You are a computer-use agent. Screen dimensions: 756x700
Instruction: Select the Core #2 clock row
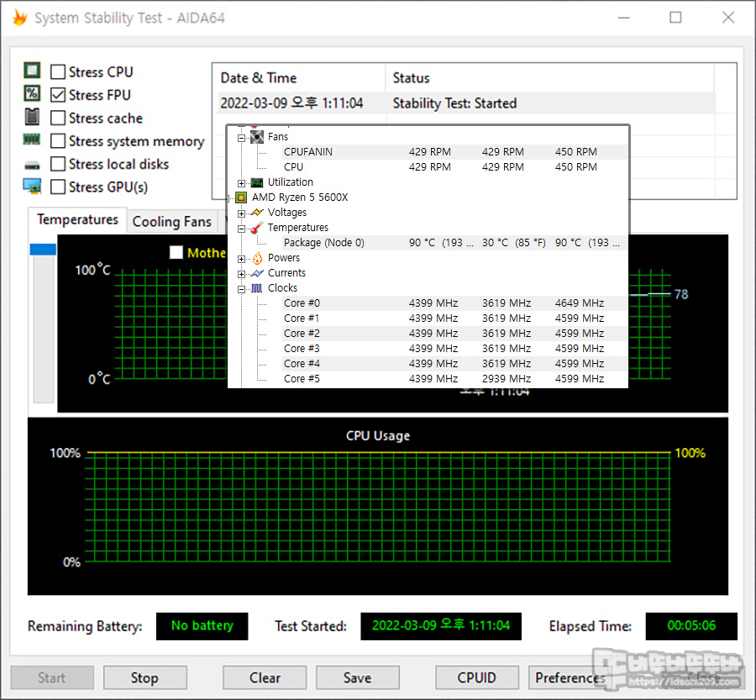tap(454, 334)
